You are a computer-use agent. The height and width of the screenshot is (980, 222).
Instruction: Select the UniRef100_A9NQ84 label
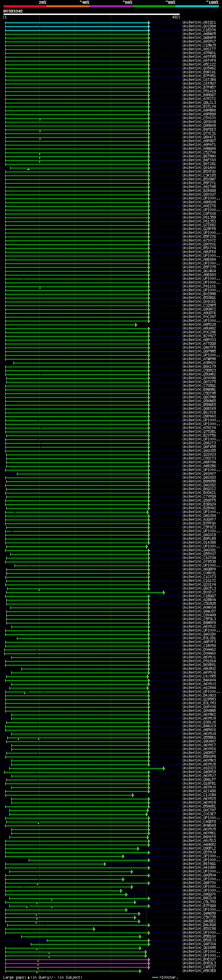[x=199, y=149]
